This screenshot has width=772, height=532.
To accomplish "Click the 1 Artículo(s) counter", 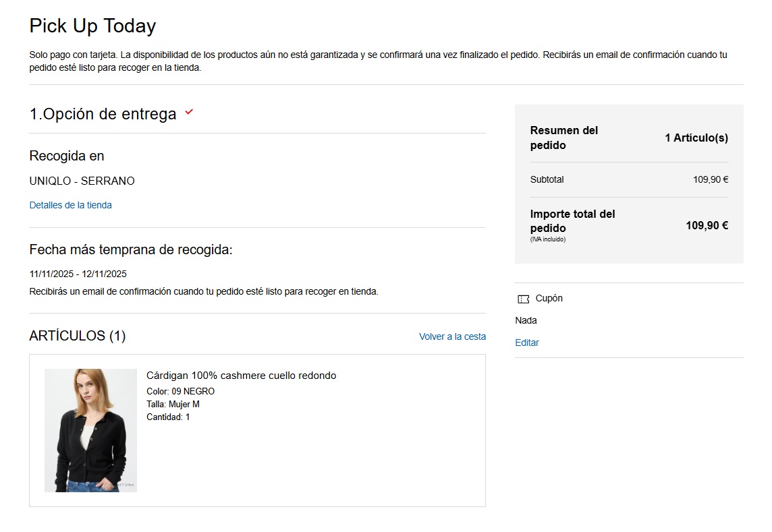I will tap(696, 137).
